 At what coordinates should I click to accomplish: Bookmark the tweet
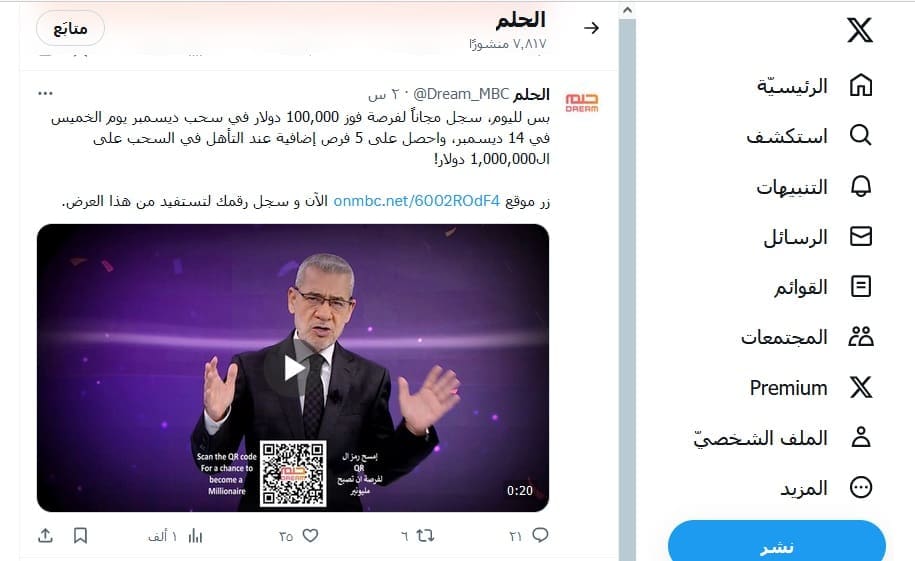pyautogui.click(x=81, y=535)
